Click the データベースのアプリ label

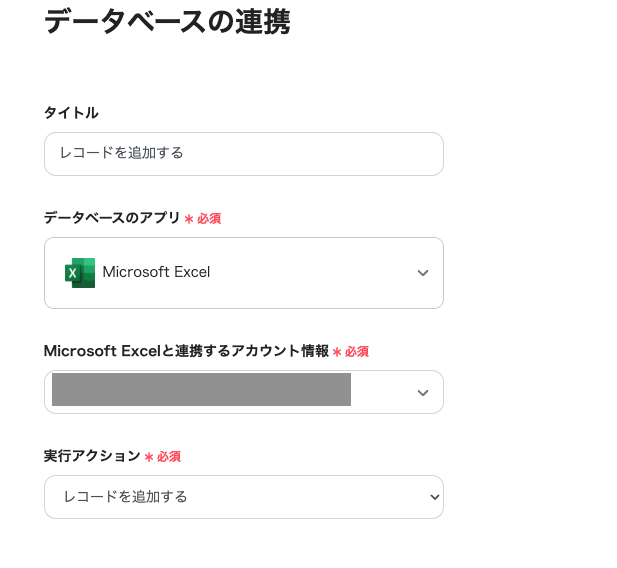point(112,218)
